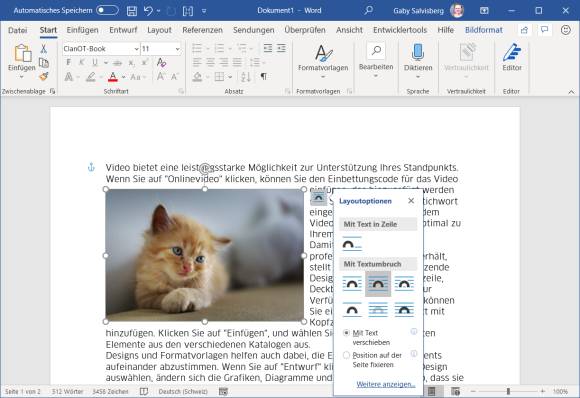Toggle paragraph marks with pilcrow icon
Image resolution: width=580 pixels, height=398 pixels.
pyautogui.click(x=263, y=77)
